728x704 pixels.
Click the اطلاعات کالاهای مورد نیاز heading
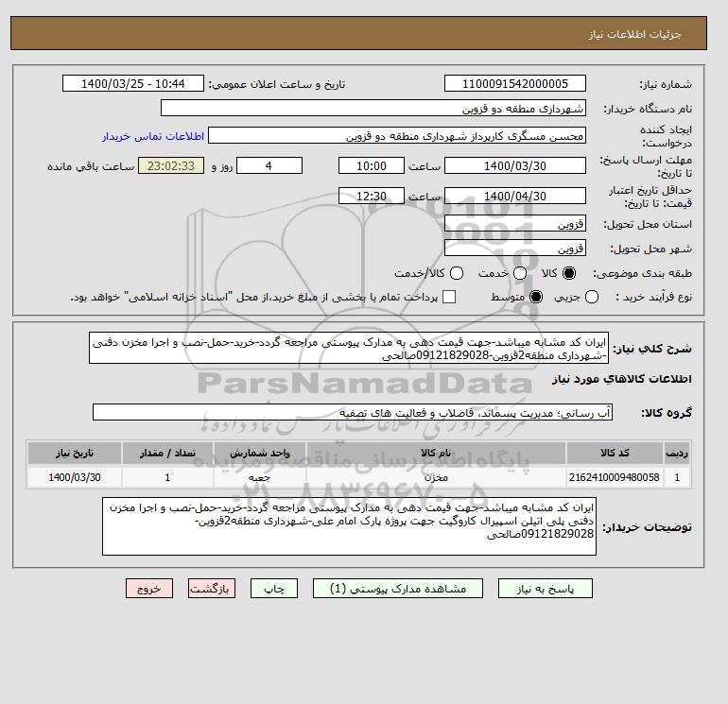(622, 379)
